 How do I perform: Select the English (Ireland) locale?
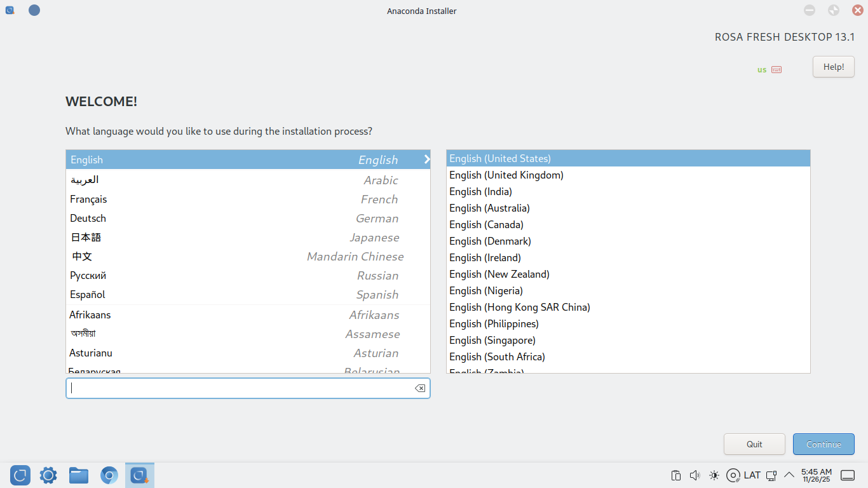coord(628,257)
